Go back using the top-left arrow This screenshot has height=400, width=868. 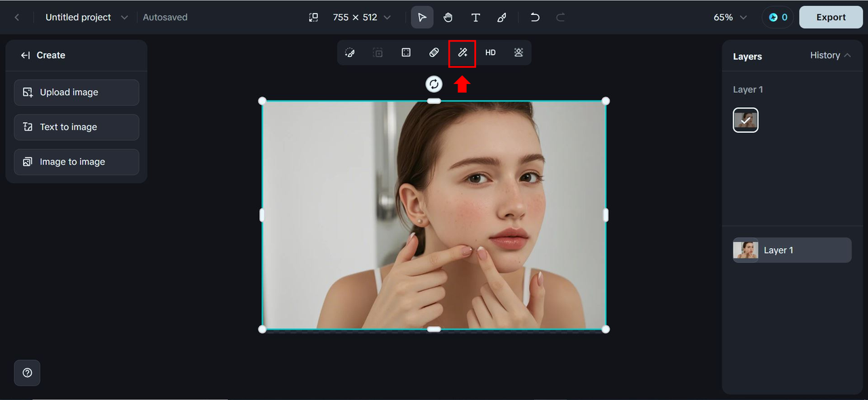click(x=17, y=18)
